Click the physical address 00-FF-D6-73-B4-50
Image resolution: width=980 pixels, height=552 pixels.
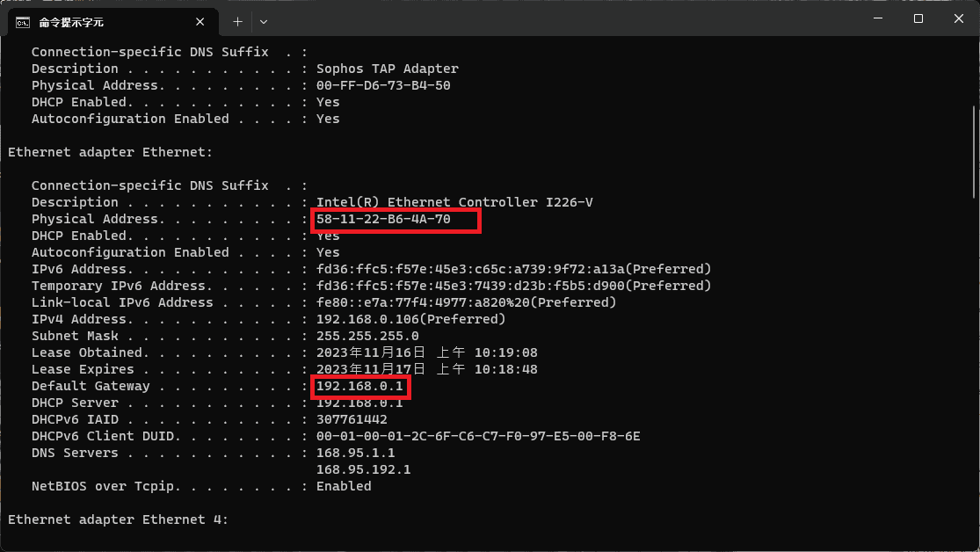click(383, 85)
